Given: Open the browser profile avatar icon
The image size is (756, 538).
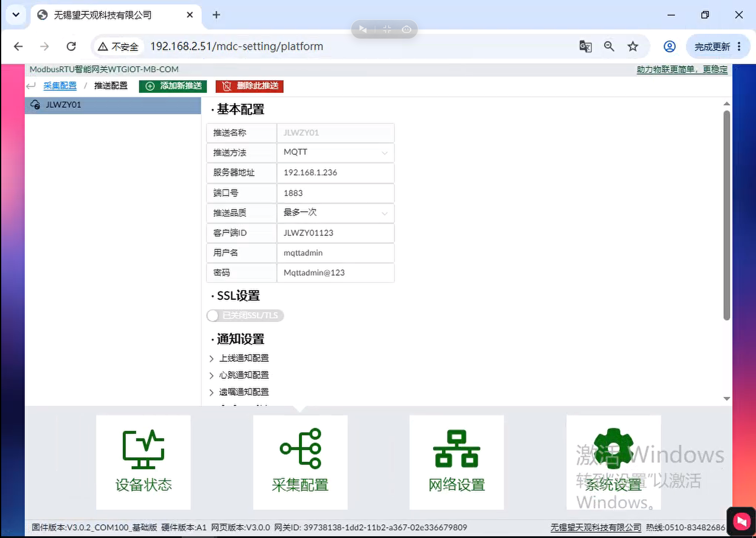Looking at the screenshot, I should point(670,46).
